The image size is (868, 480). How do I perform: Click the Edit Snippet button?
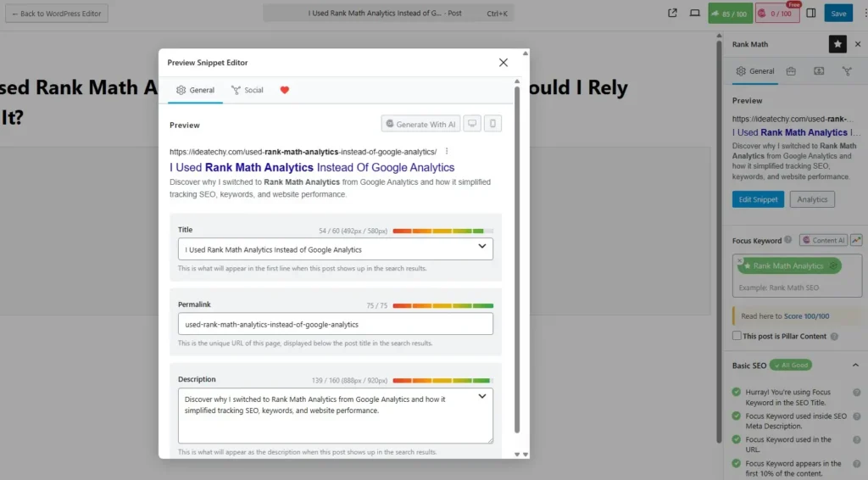tap(758, 199)
